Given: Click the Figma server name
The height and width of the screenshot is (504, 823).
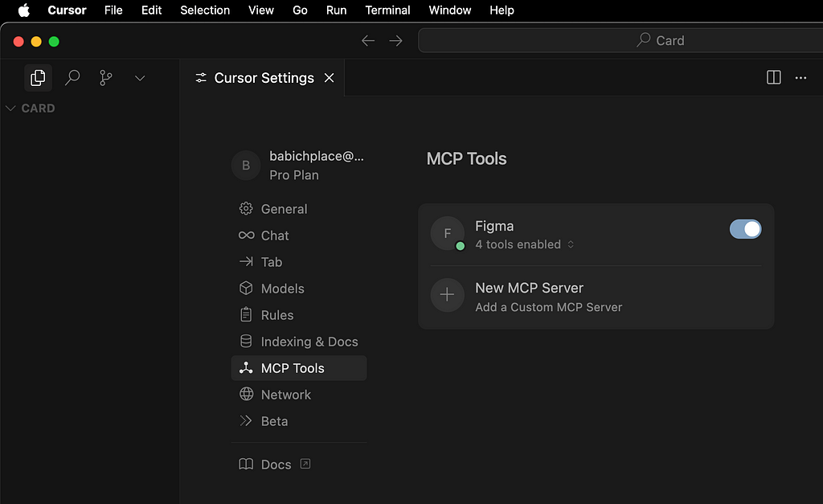Looking at the screenshot, I should [x=494, y=226].
